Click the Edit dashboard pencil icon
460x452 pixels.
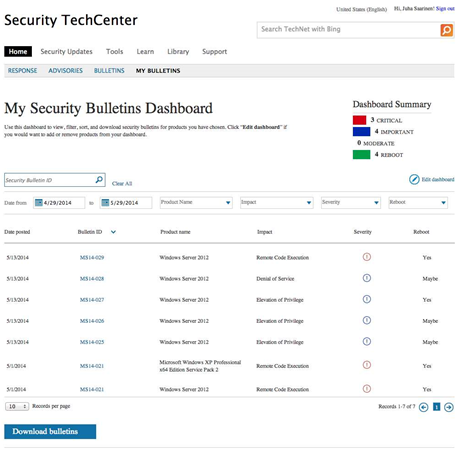pos(414,179)
